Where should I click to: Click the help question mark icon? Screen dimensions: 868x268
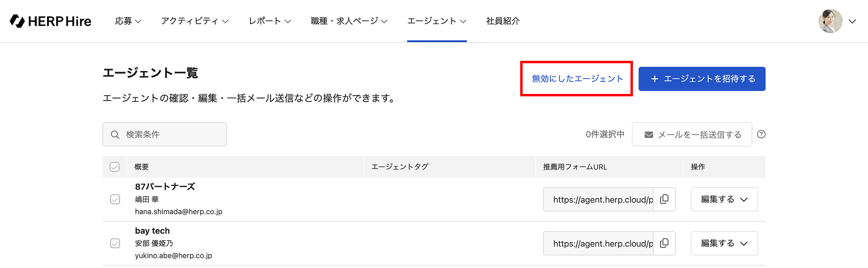coord(761,134)
